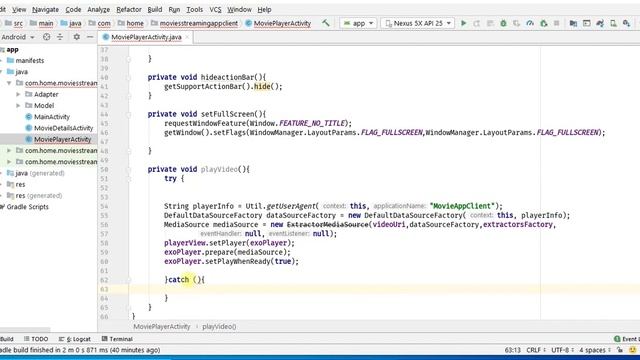Screen dimensions: 640x360
Task: Select Gradle Scripts in project tree
Action: click(27, 207)
